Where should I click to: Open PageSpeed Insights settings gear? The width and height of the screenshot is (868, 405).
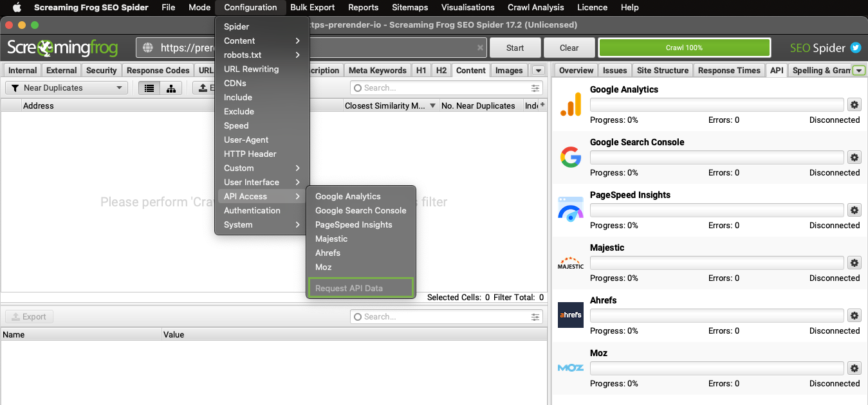854,210
